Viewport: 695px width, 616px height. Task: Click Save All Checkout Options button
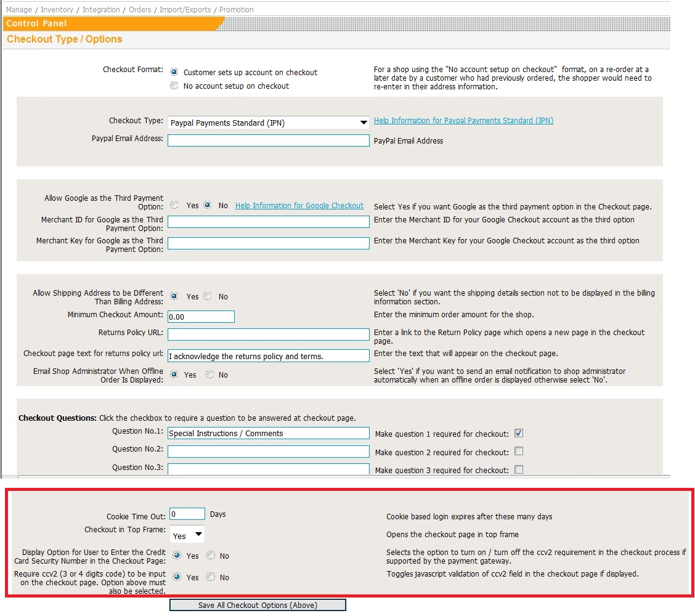[x=258, y=605]
